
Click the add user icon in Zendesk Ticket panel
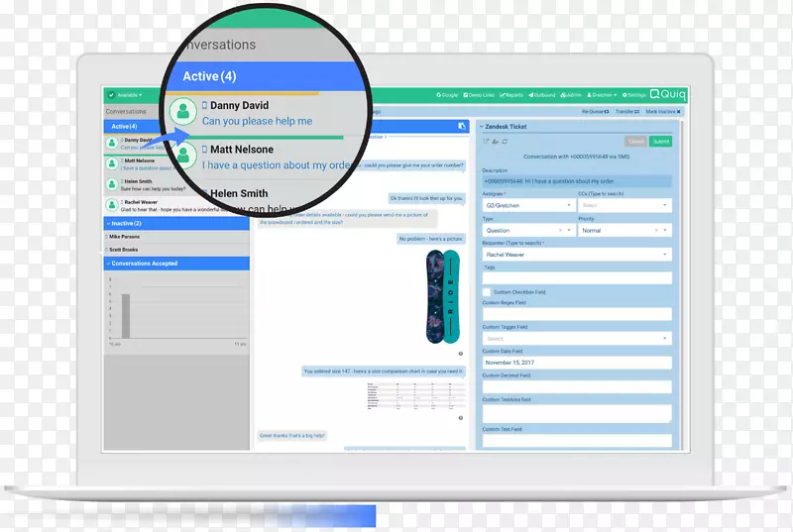495,142
